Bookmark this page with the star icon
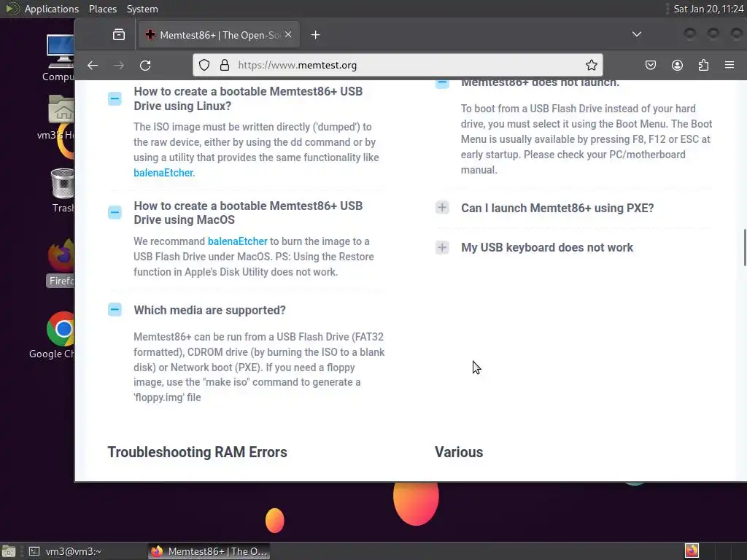This screenshot has height=560, width=747. pos(591,65)
